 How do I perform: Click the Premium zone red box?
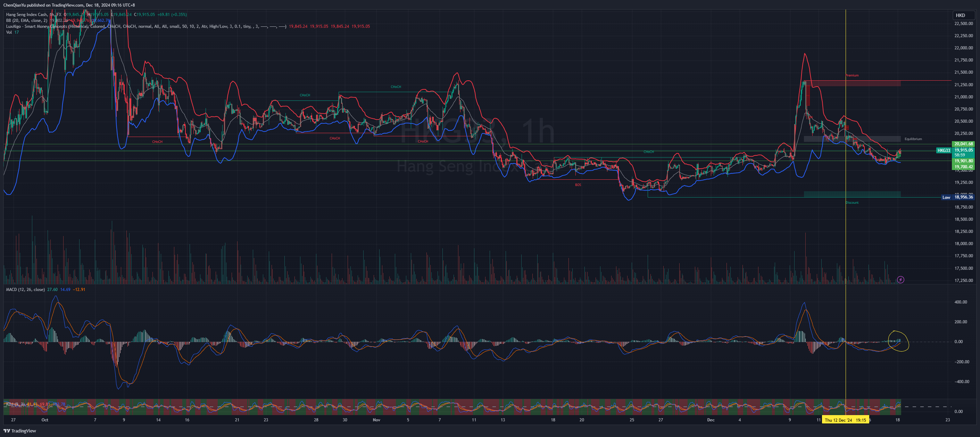[x=852, y=83]
